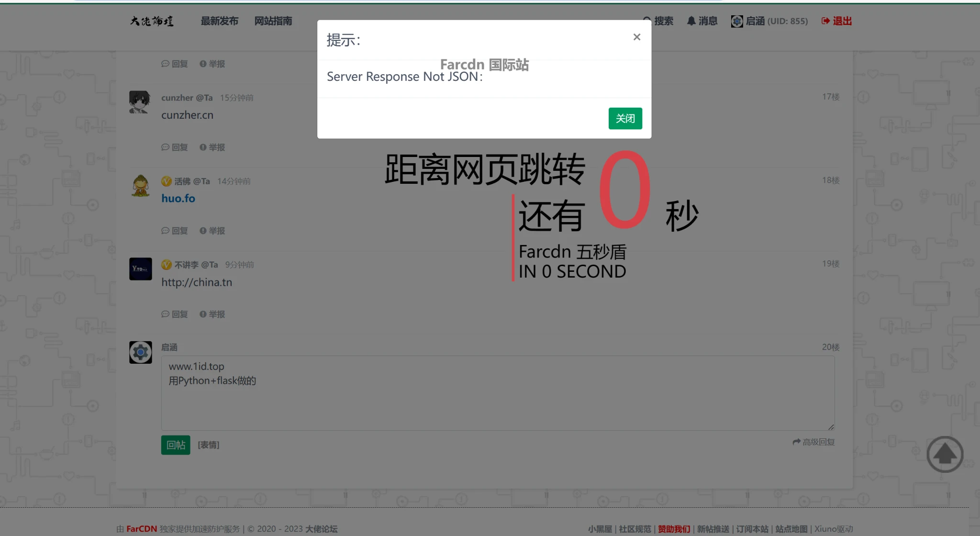Close the dialog with the X icon
The image size is (980, 536).
pos(636,37)
